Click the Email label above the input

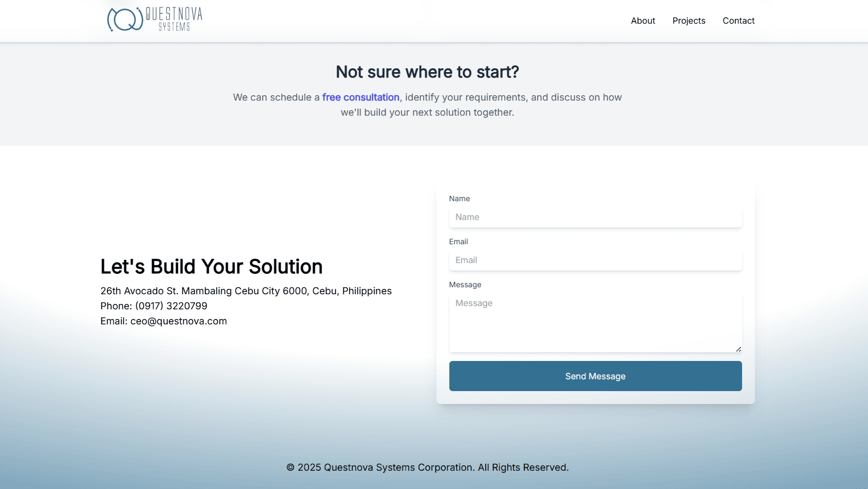458,242
